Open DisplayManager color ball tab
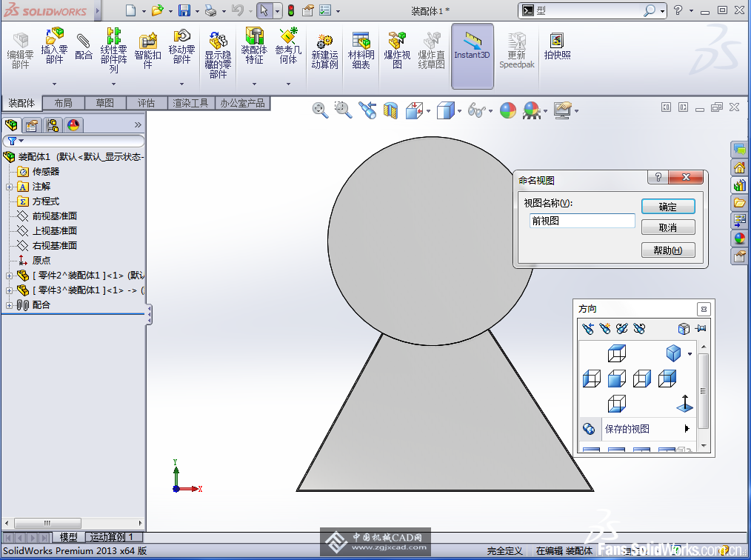Screen dimensions: 751x560 point(73,125)
